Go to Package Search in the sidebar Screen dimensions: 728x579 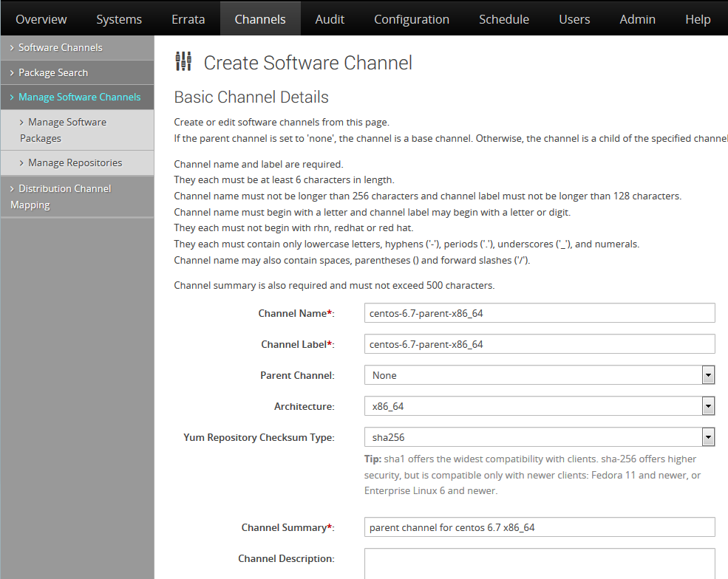77,73
